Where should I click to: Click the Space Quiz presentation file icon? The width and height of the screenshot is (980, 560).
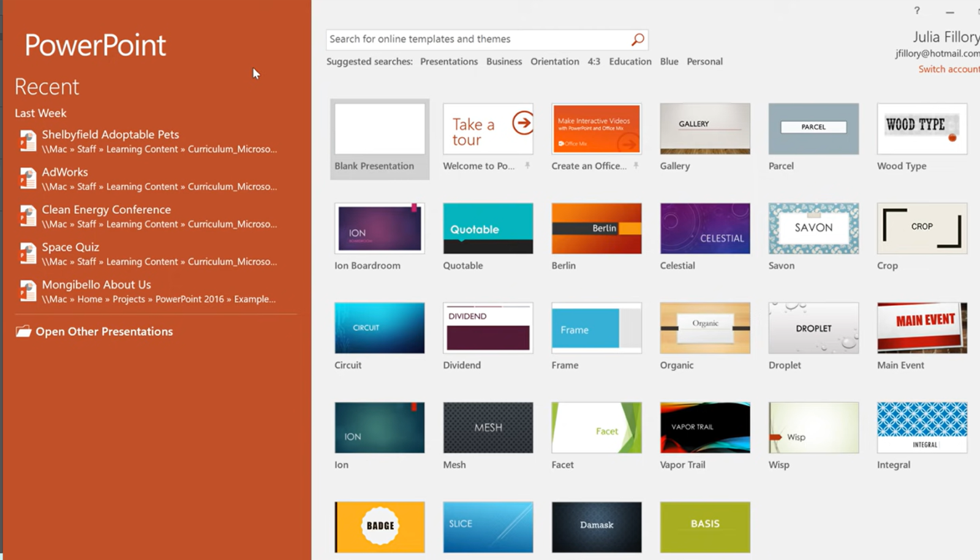28,254
